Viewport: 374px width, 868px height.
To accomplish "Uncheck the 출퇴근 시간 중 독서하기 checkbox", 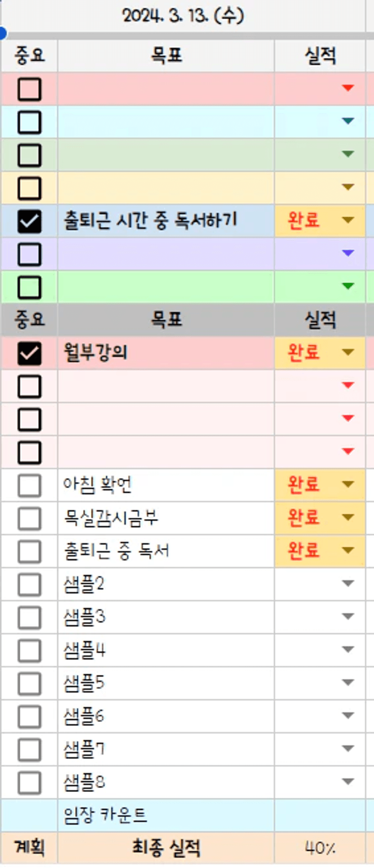I will (29, 221).
